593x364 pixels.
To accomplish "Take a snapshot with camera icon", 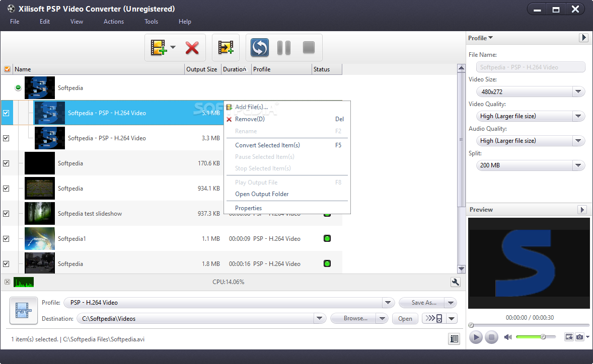I will click(579, 337).
